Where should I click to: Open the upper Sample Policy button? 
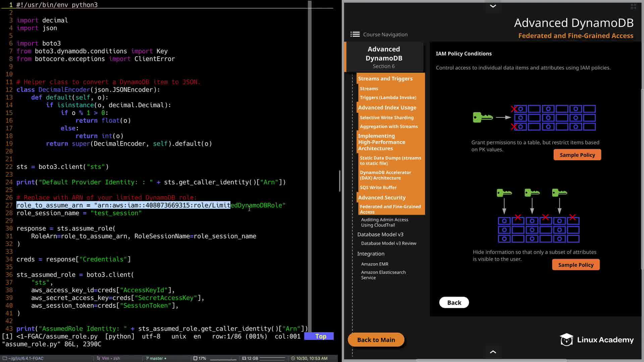(577, 155)
